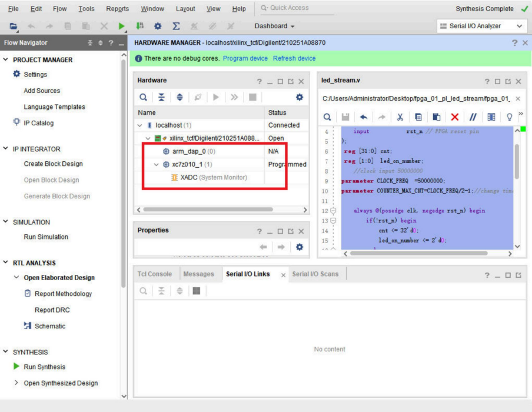The width and height of the screenshot is (532, 412).
Task: Click the Program device link
Action: tap(245, 58)
